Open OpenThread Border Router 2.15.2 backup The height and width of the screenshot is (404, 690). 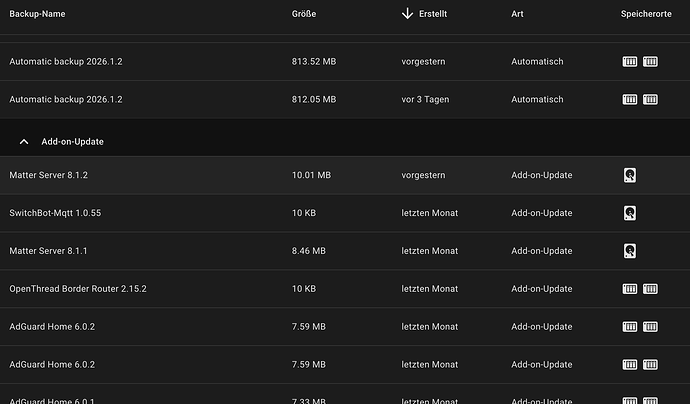tap(345, 289)
